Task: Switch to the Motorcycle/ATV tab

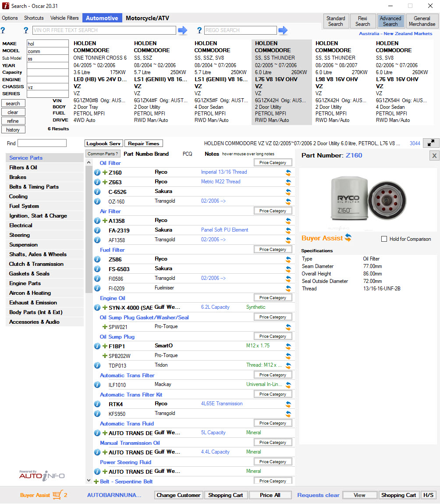Action: coord(147,18)
